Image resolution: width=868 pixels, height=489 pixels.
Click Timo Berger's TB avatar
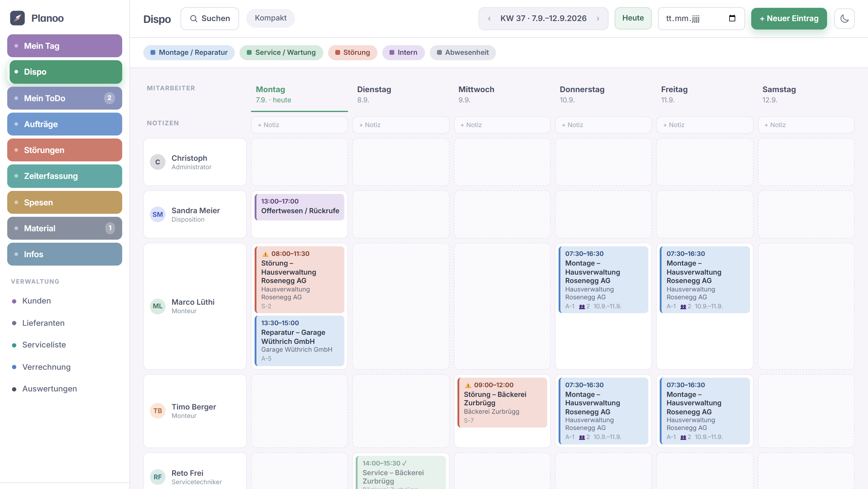[x=157, y=411]
